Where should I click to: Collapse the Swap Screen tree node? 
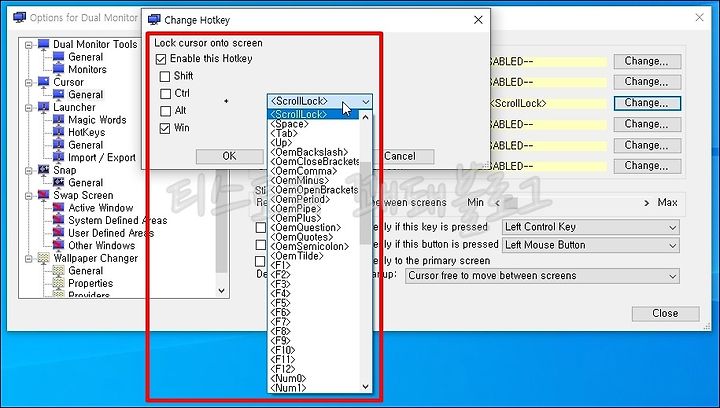[x=29, y=196]
